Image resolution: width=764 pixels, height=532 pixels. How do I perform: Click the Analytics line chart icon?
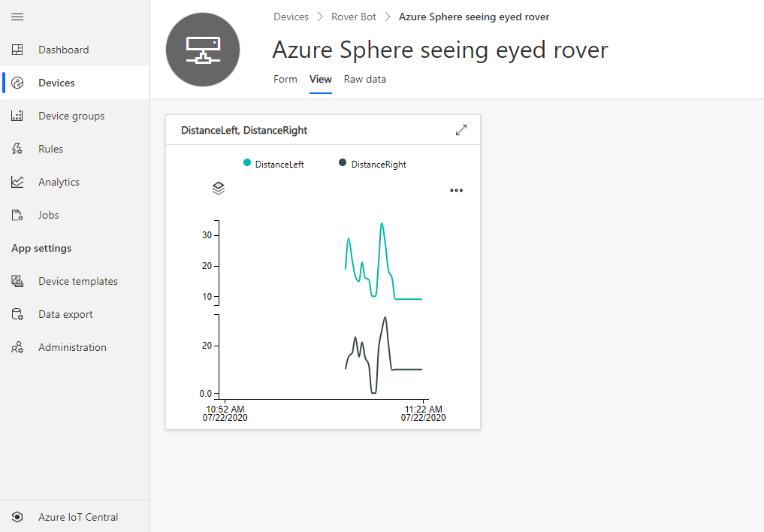tap(17, 182)
